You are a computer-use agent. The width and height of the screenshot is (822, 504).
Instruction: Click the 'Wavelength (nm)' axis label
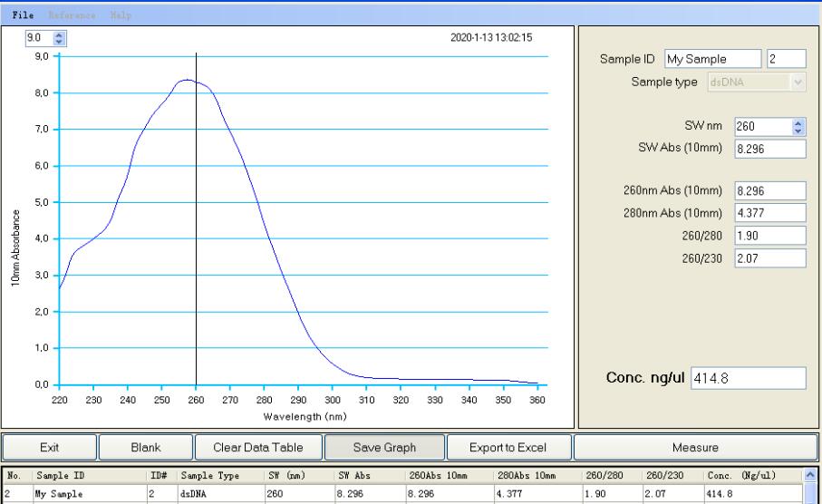point(305,416)
